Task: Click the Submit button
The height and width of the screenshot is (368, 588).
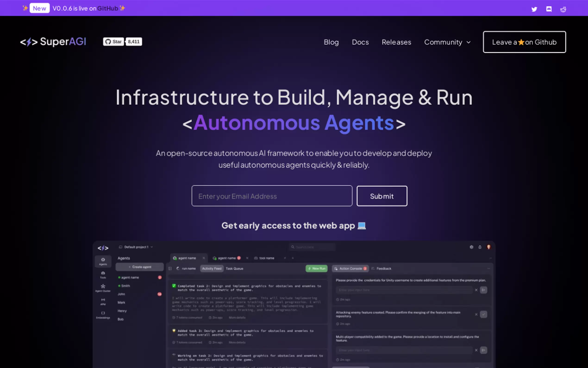Action: click(x=382, y=196)
